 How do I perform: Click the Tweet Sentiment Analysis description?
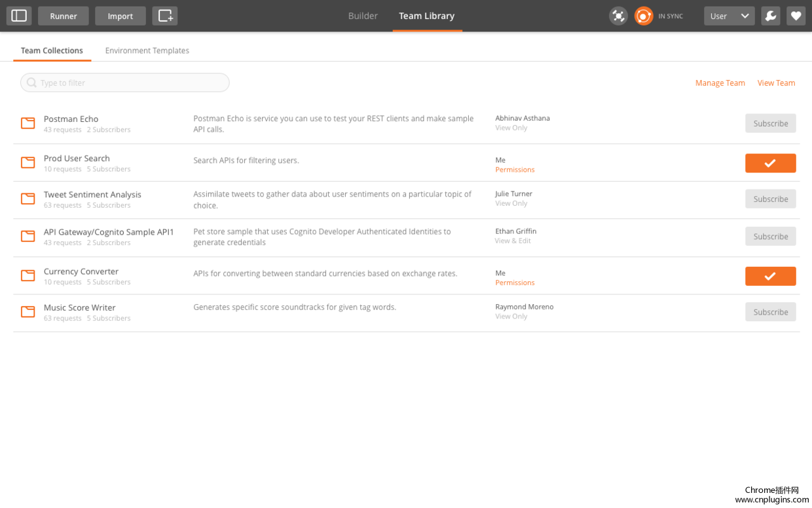[332, 199]
